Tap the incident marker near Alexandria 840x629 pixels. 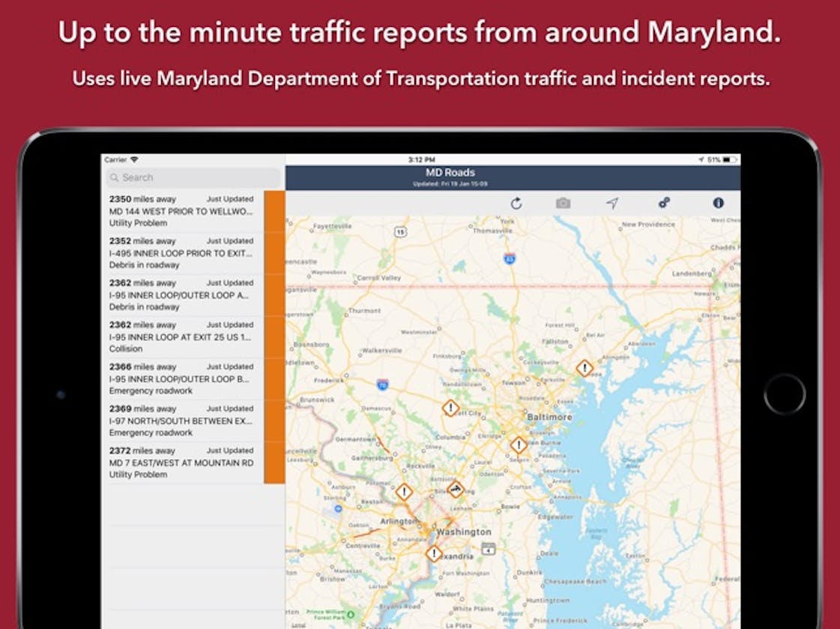click(x=433, y=555)
